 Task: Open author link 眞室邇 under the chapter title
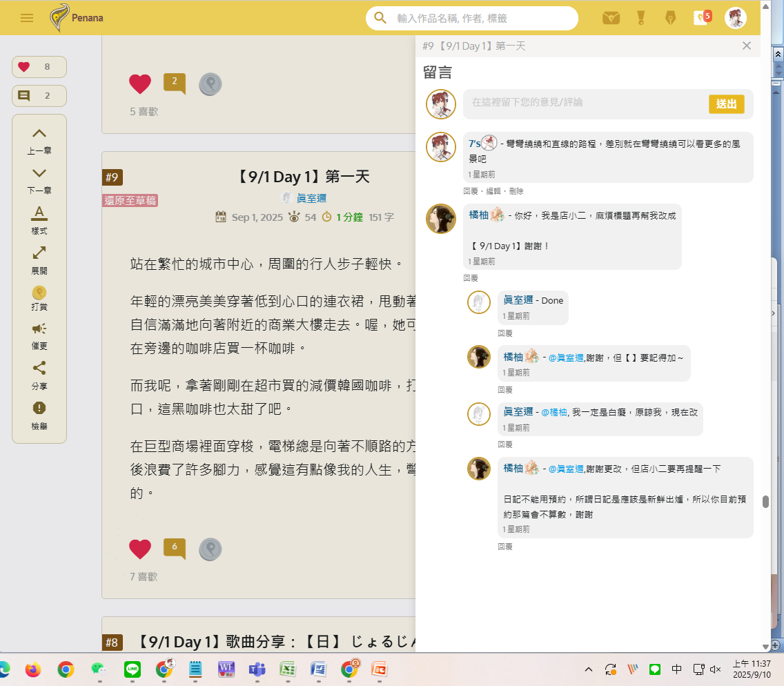pos(311,198)
